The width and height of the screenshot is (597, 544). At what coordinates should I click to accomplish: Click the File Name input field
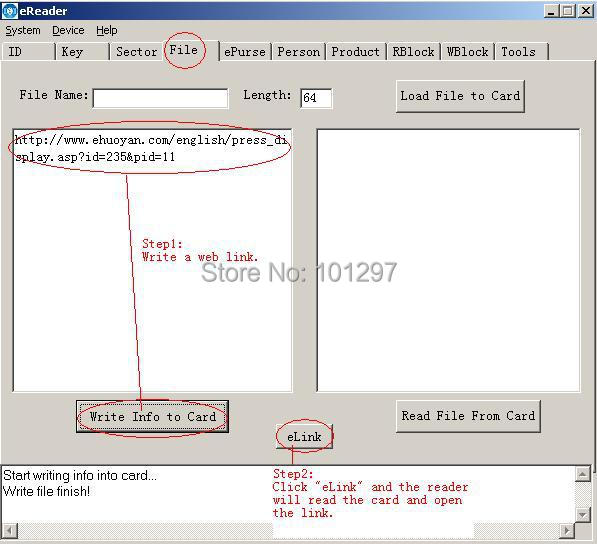click(161, 99)
